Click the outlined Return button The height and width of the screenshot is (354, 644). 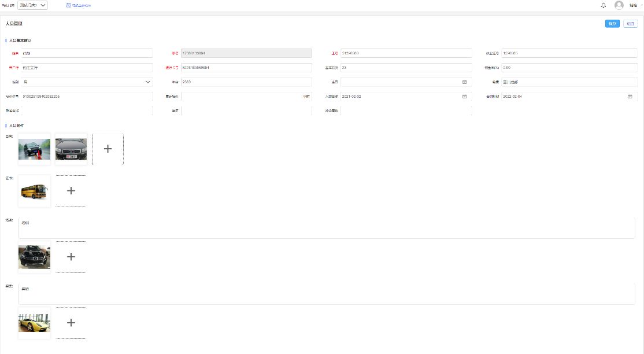[630, 24]
